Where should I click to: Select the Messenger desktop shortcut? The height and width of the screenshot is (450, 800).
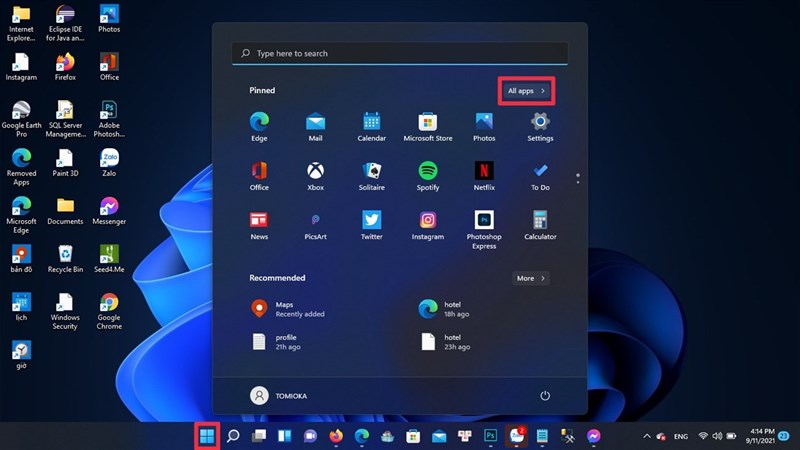tap(109, 211)
